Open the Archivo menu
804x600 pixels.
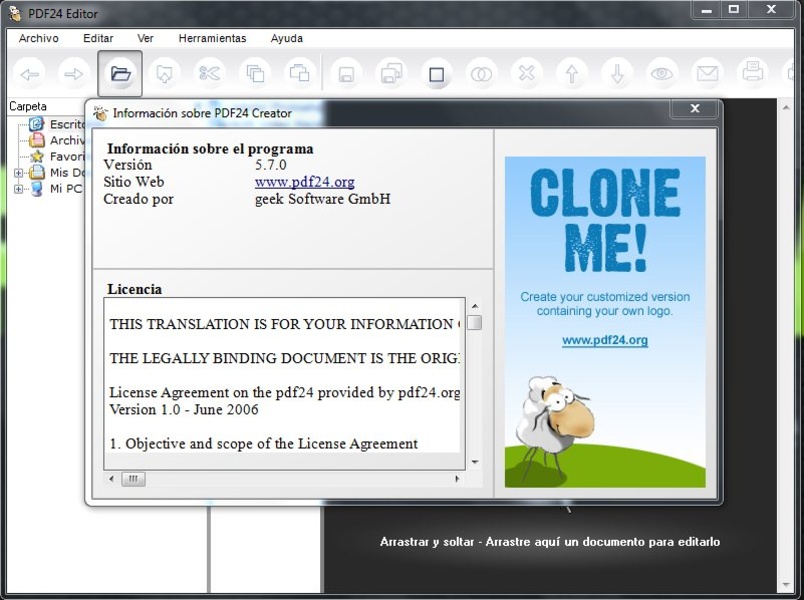tap(39, 38)
